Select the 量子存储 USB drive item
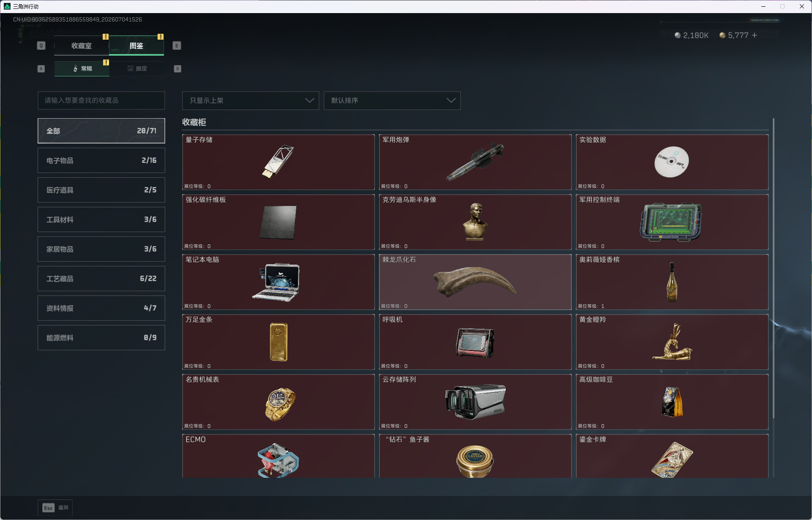The width and height of the screenshot is (812, 520). click(x=278, y=162)
